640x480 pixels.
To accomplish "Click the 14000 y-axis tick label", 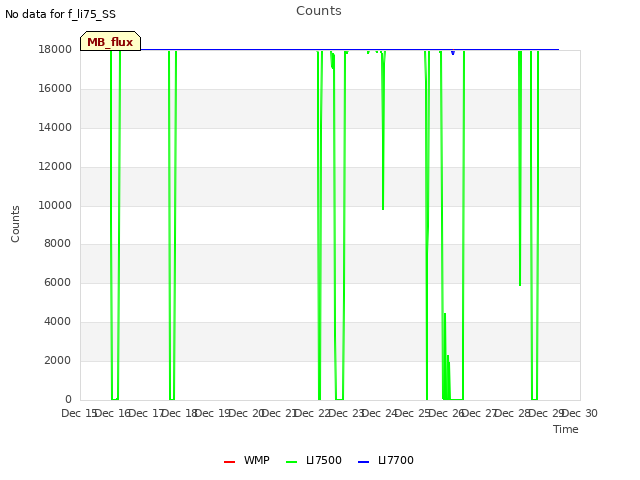I will (55, 127).
